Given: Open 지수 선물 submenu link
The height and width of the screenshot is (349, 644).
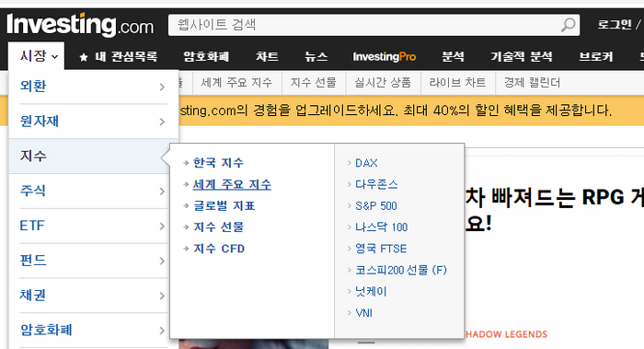Looking at the screenshot, I should [x=219, y=227].
